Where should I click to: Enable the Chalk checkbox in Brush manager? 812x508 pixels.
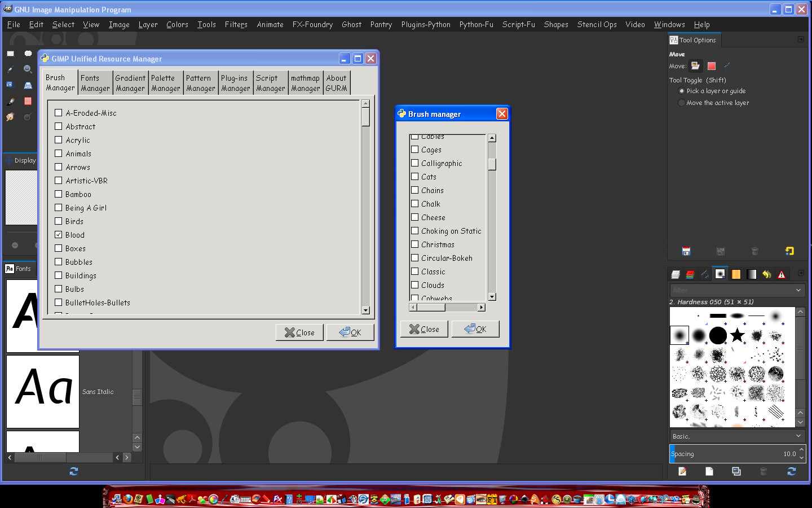(x=414, y=204)
